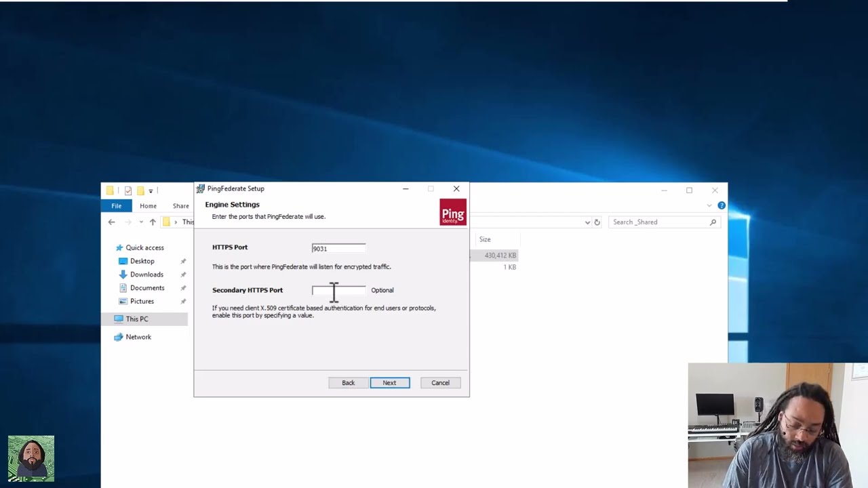Refresh the Explorer folder view
868x488 pixels.
[x=597, y=222]
